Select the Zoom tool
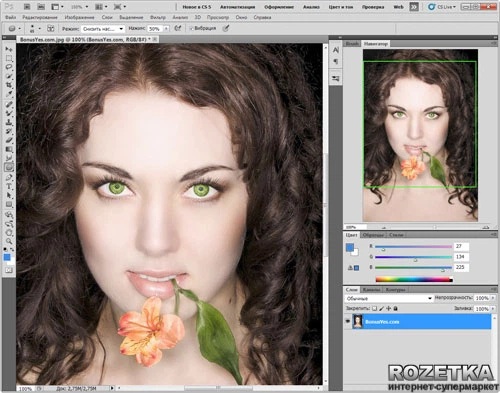 (x=9, y=241)
